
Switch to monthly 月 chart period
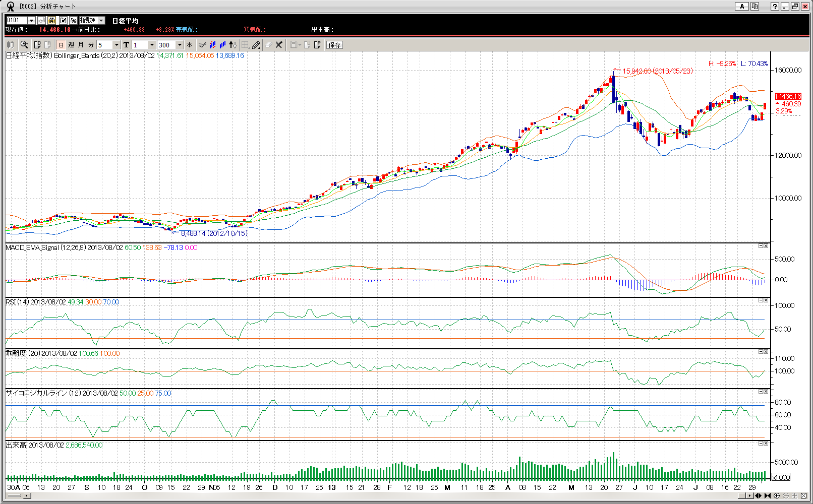(81, 45)
